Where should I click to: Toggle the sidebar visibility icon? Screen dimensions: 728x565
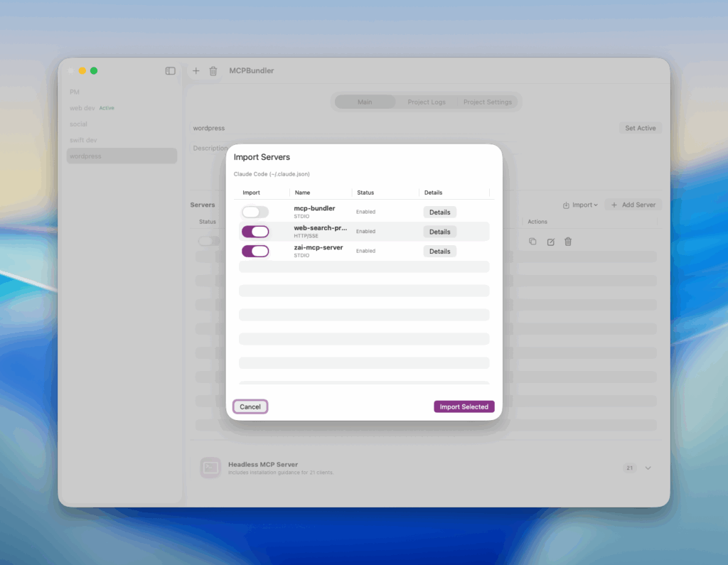pos(171,71)
